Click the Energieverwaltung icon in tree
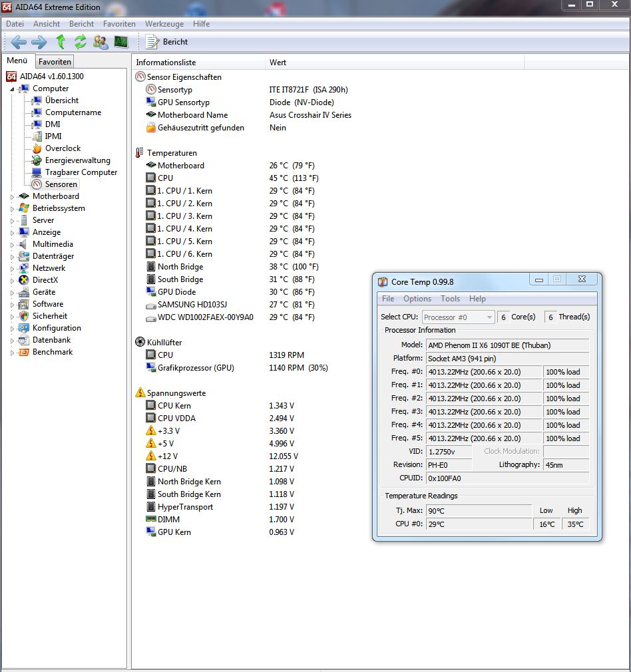 [x=37, y=160]
